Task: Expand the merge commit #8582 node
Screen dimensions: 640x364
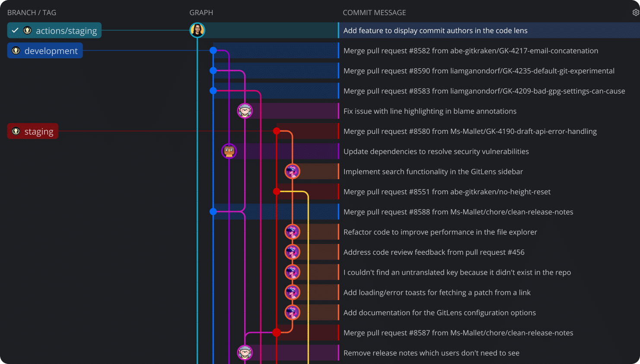Action: click(x=213, y=51)
